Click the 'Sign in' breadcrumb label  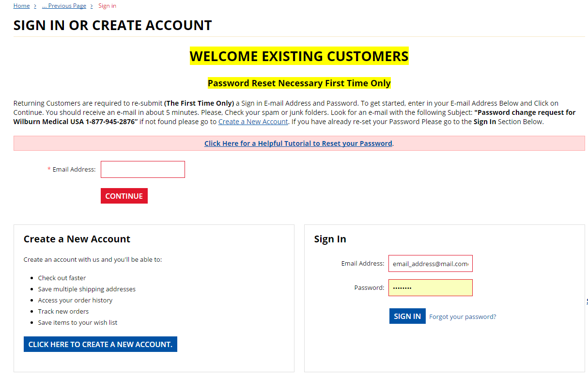(107, 6)
